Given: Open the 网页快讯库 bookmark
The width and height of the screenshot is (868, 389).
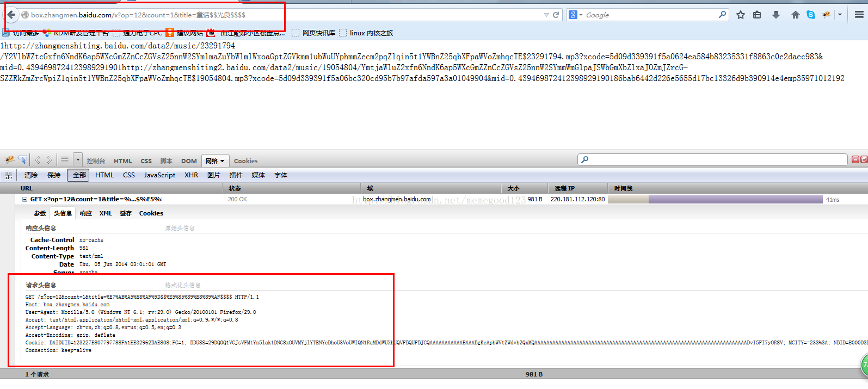Looking at the screenshot, I should coord(313,33).
